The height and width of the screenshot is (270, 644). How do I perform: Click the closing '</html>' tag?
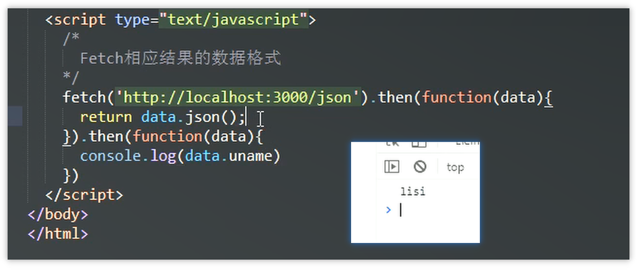[x=58, y=234]
